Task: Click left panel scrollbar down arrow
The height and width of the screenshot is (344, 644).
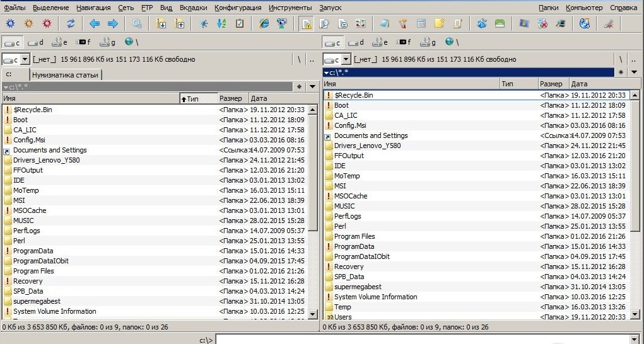Action: coord(313,314)
